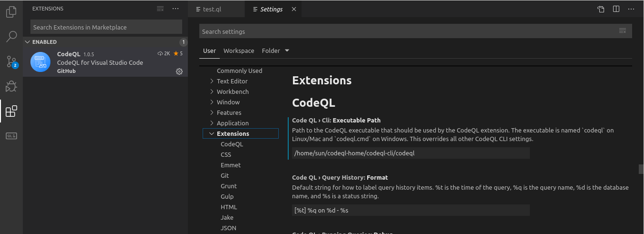Viewport: 644px width, 234px height.
Task: Open the Folder settings dropdown
Action: [x=275, y=51]
